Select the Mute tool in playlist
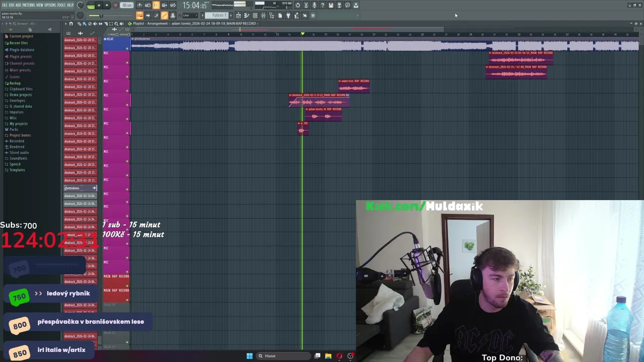Viewport: 644px width, 362px height. coord(95,24)
